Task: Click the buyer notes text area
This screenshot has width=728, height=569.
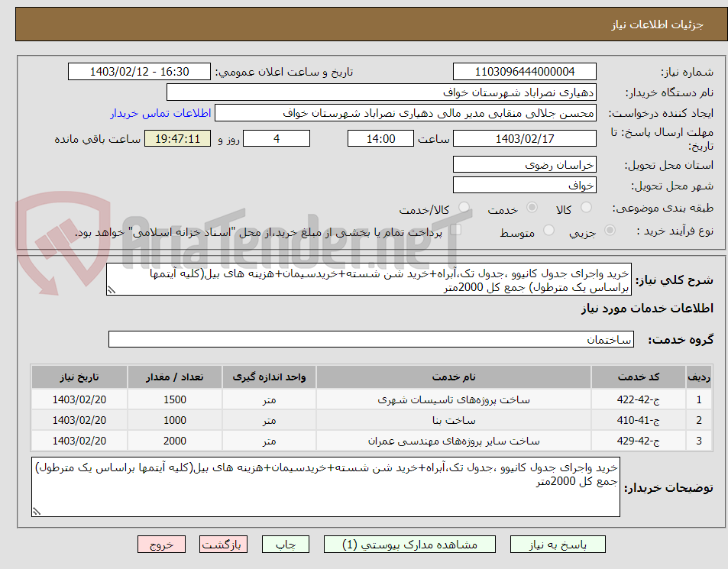Action: click(325, 487)
